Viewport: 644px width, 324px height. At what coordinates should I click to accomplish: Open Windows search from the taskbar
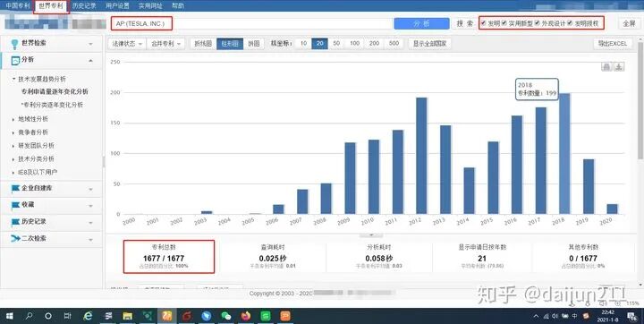coord(29,316)
